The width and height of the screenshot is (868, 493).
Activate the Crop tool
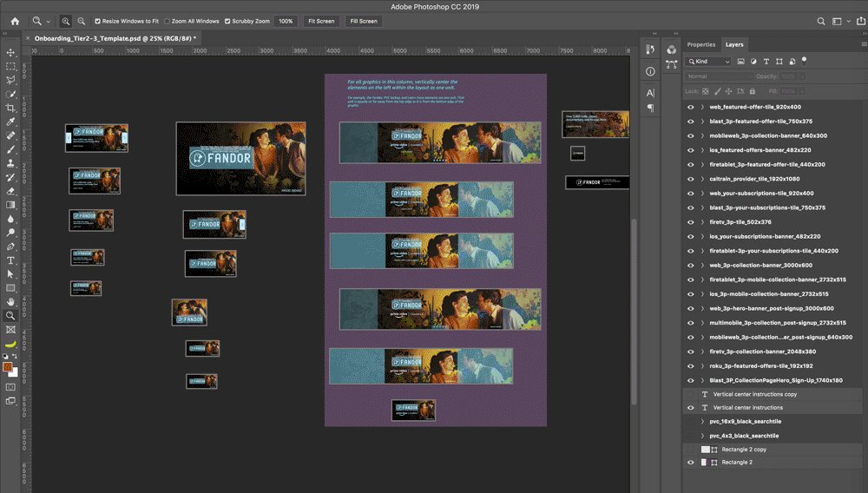pyautogui.click(x=10, y=108)
